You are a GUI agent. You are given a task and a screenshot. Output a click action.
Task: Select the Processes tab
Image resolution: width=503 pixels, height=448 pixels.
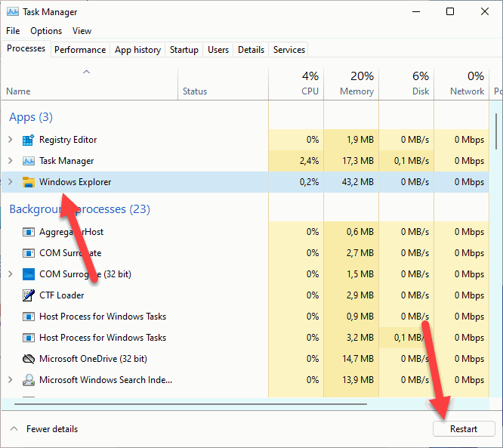click(x=26, y=48)
